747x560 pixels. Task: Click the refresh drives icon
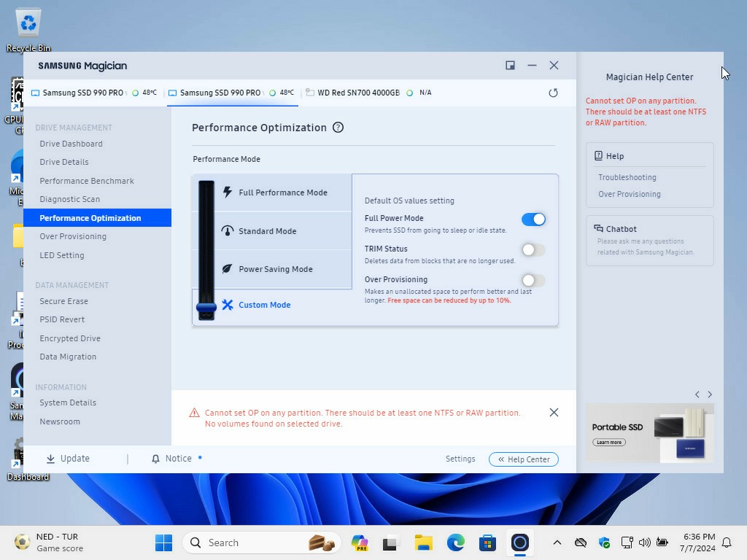553,93
